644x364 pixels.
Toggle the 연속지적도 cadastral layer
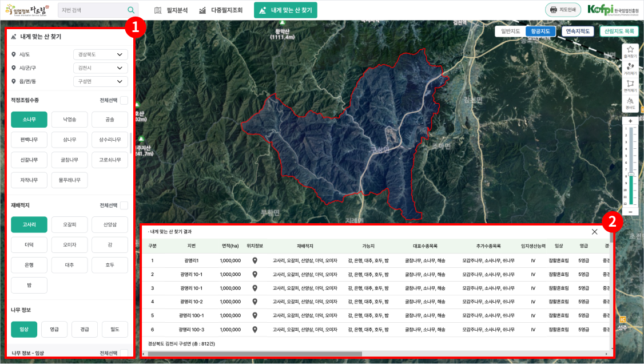point(578,31)
